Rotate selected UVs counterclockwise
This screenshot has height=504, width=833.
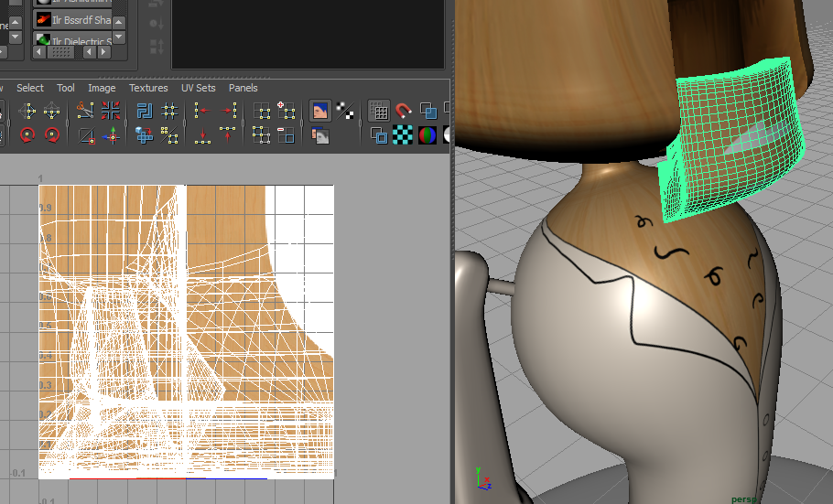[x=27, y=135]
